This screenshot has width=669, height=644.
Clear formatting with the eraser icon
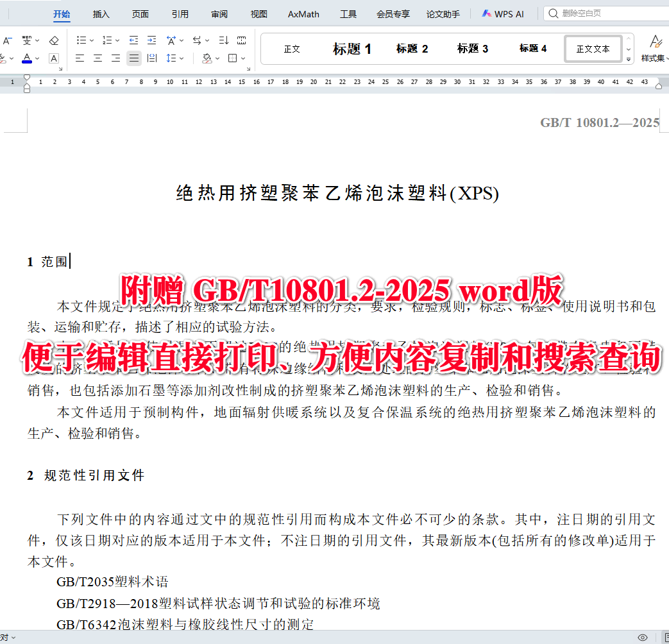pyautogui.click(x=54, y=40)
